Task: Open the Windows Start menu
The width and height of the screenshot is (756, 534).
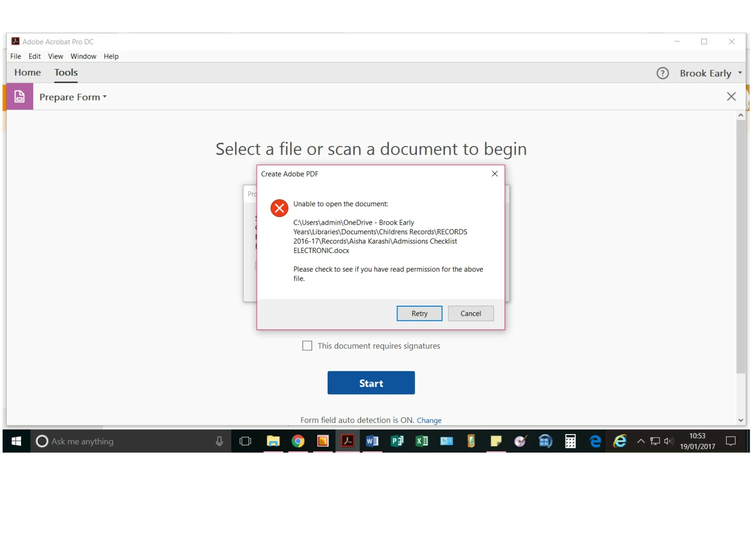Action: pyautogui.click(x=16, y=441)
